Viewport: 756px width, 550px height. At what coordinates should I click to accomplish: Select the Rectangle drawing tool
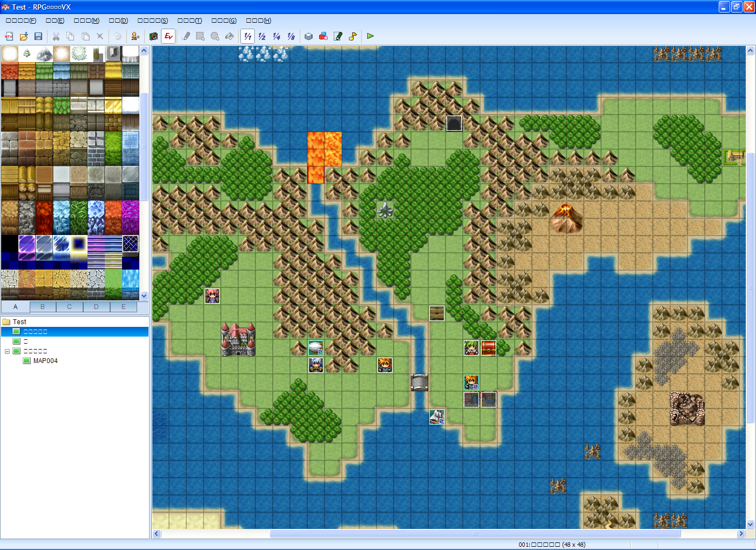point(199,36)
